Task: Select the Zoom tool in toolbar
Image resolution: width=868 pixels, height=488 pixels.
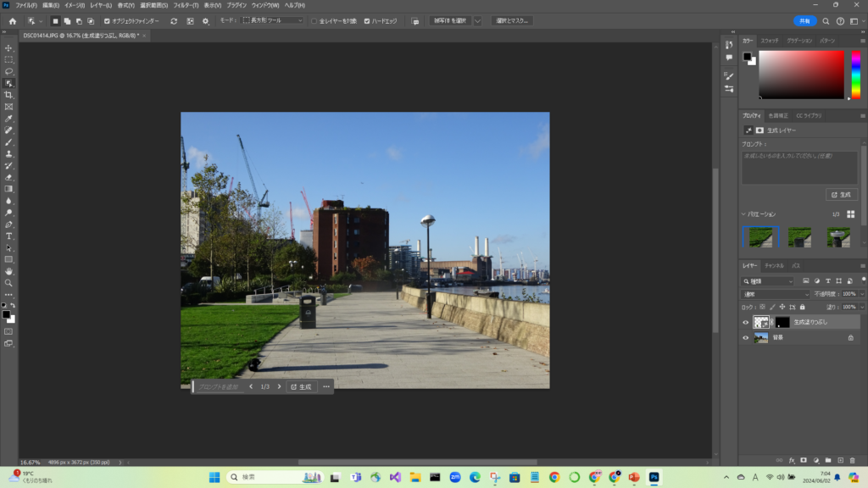Action: click(x=8, y=283)
